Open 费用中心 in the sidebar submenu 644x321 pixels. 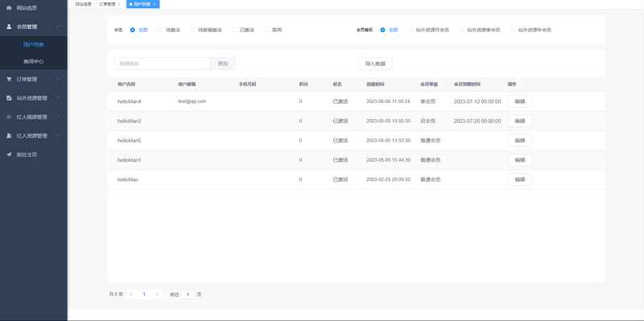(x=34, y=62)
